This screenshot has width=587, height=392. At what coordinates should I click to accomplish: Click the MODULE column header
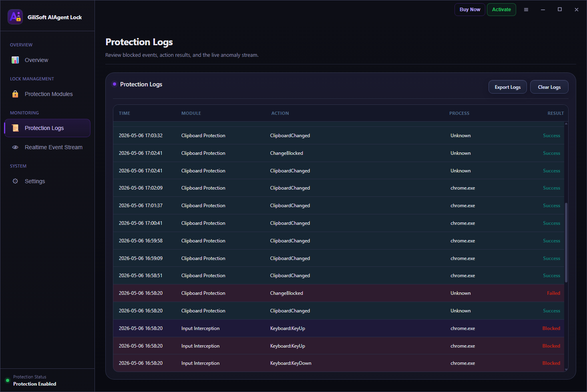point(191,113)
